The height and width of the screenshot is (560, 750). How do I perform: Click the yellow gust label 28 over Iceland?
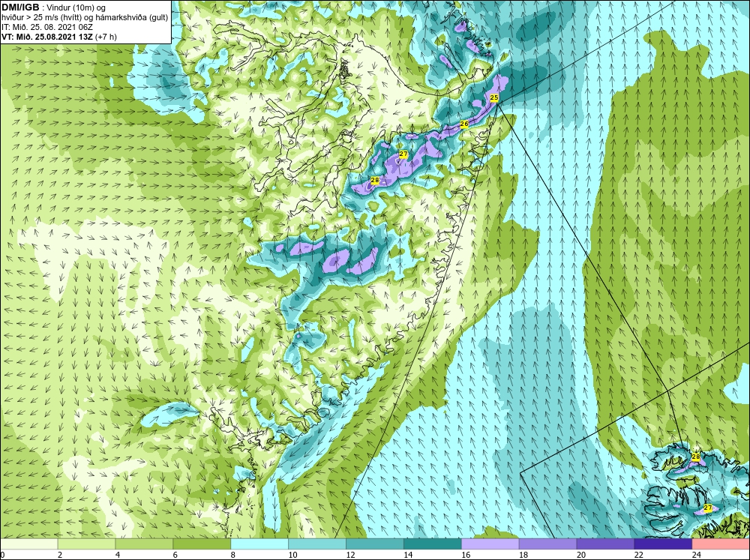coord(695,457)
